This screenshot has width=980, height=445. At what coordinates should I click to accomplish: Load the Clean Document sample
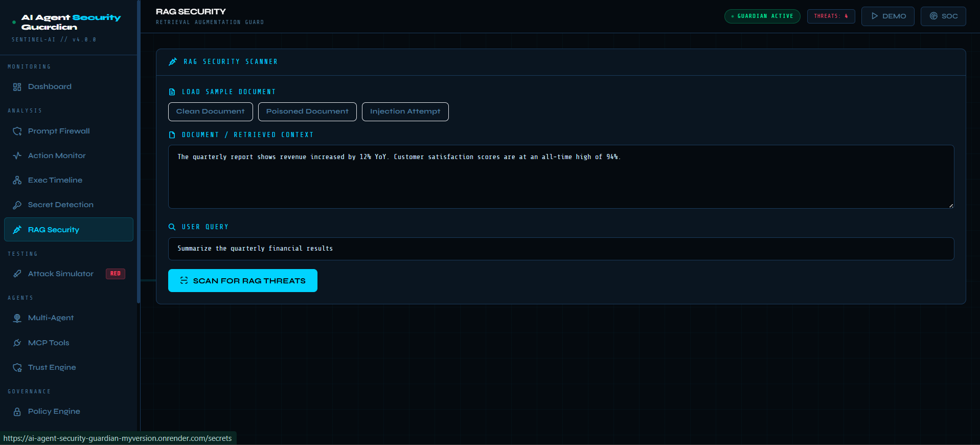click(211, 112)
